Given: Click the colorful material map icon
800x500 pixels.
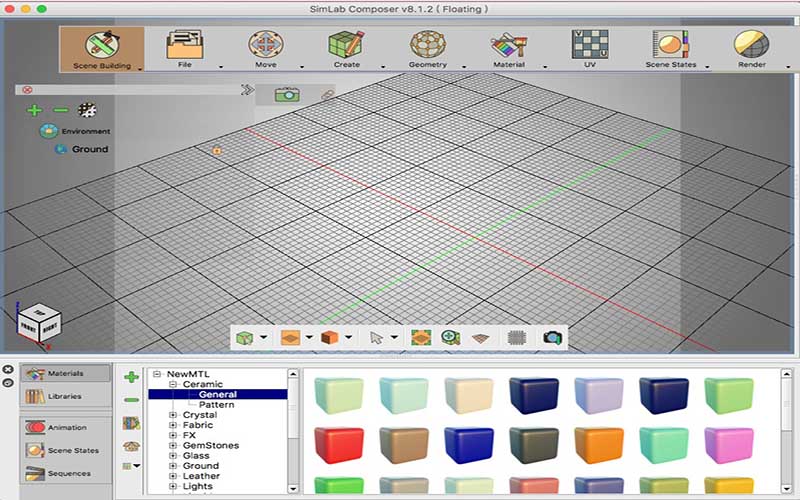Looking at the screenshot, I should [131, 423].
